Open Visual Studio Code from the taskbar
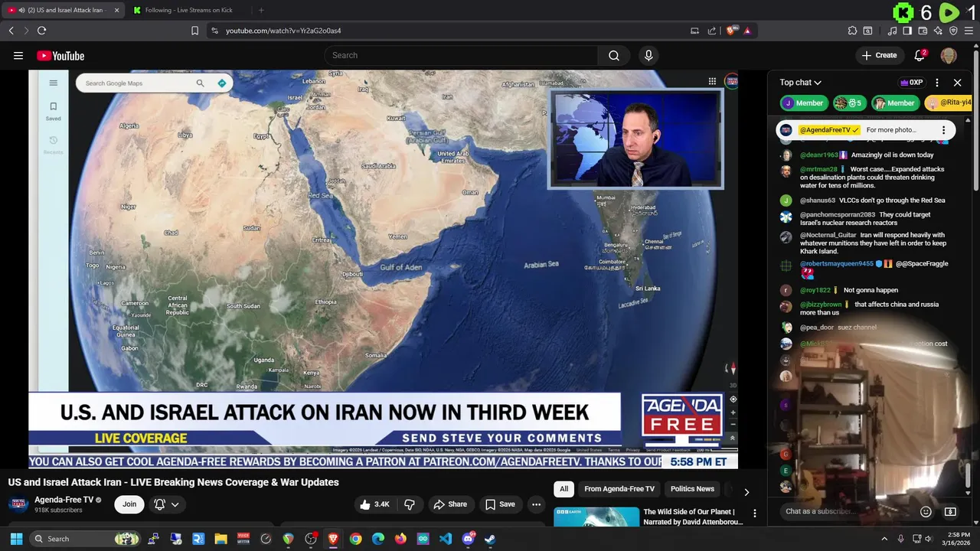Screen dimensions: 980x551 [446, 539]
